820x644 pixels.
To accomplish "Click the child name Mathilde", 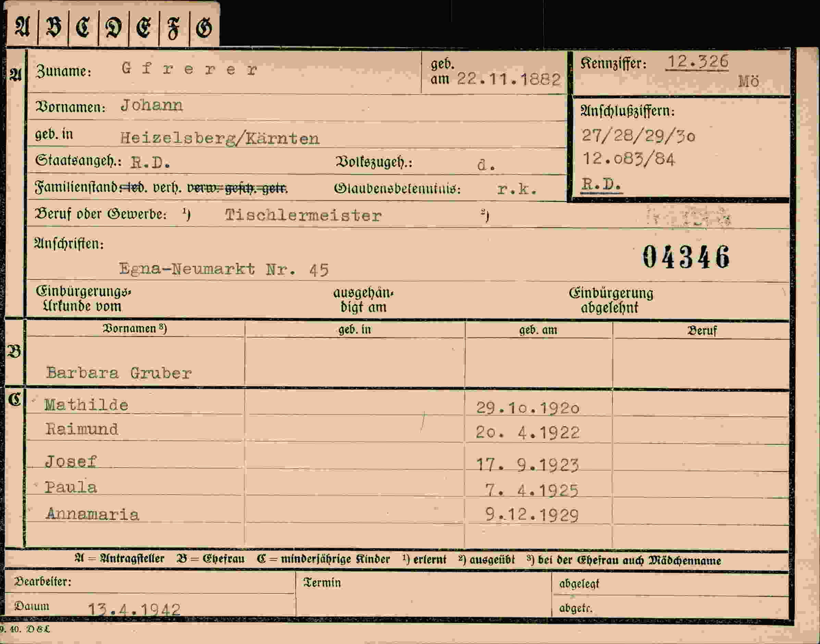I will click(x=86, y=405).
